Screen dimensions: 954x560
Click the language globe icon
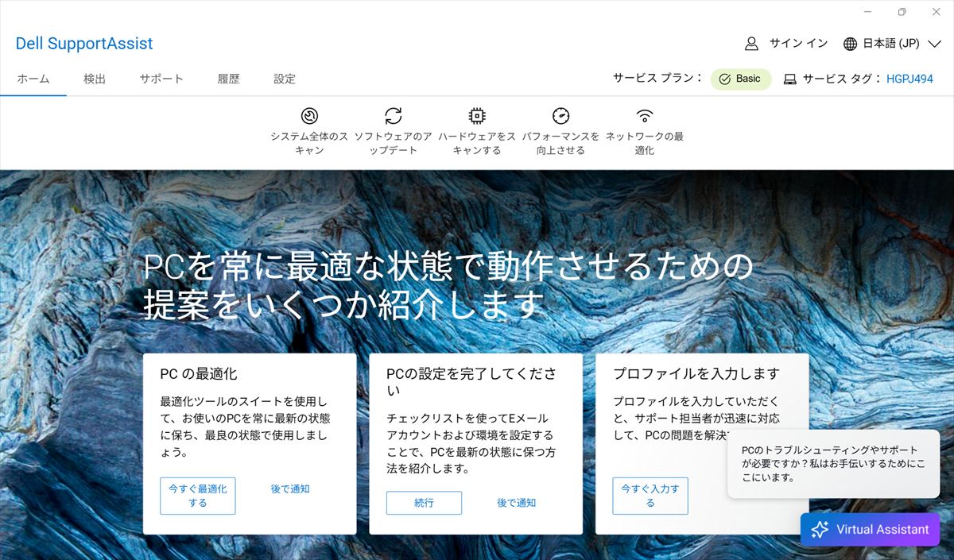851,44
